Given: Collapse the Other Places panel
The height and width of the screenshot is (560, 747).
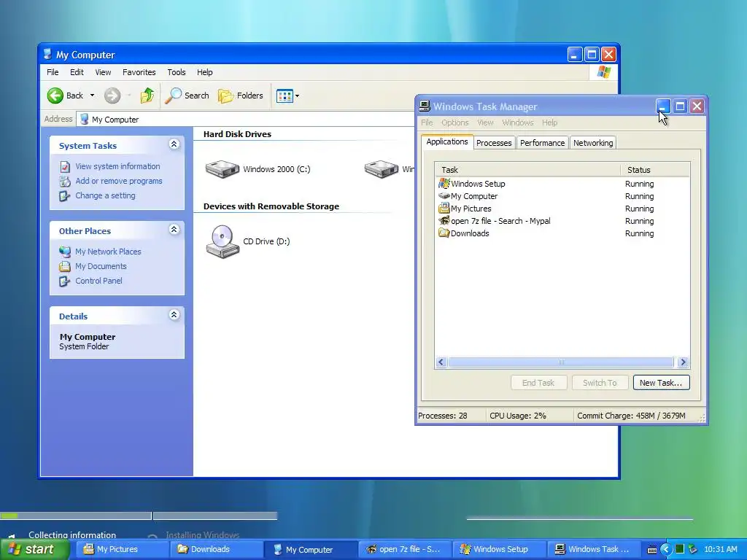Looking at the screenshot, I should click(174, 230).
